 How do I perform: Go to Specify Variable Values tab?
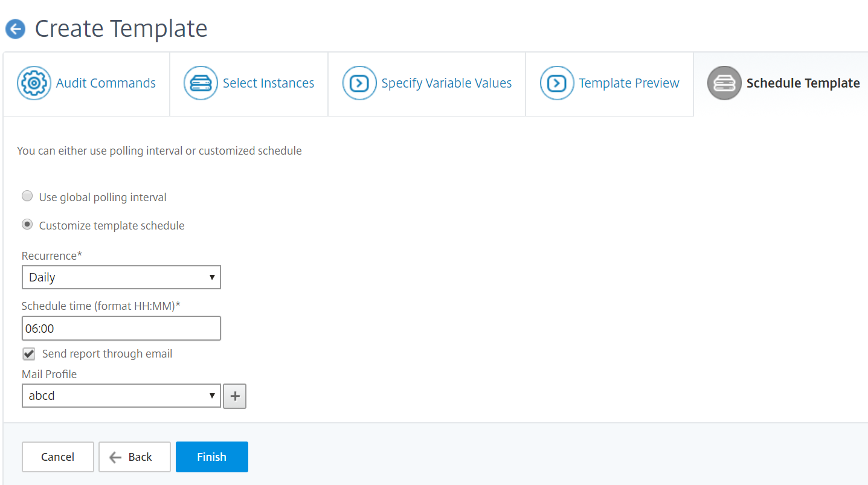point(446,83)
